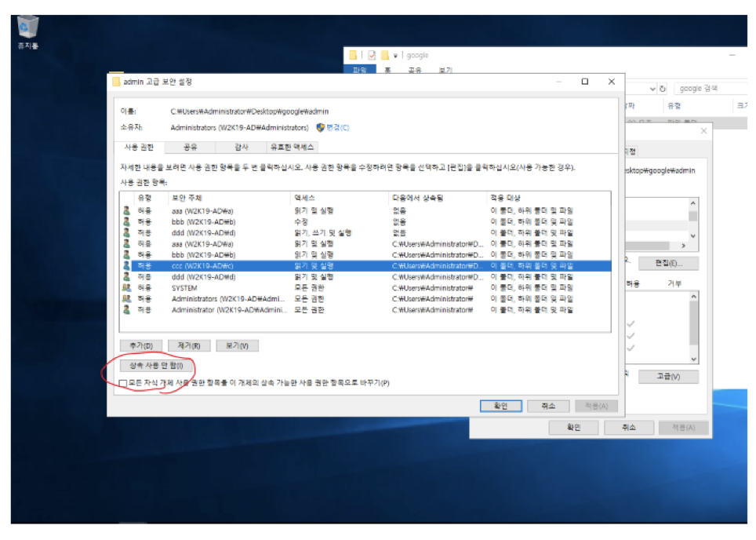Select 읽기 및 실행 cell of ccc row
The image size is (756, 540).
click(314, 266)
